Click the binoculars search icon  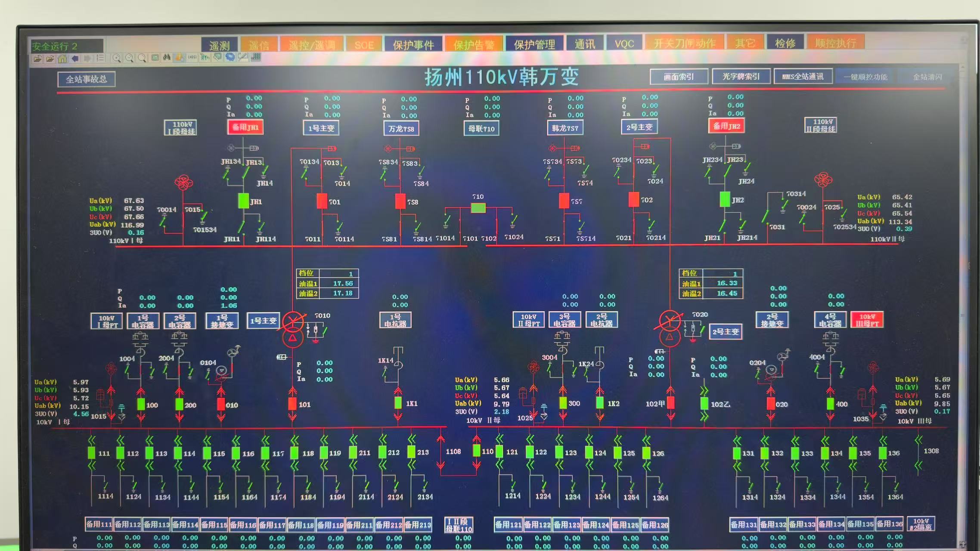click(167, 58)
